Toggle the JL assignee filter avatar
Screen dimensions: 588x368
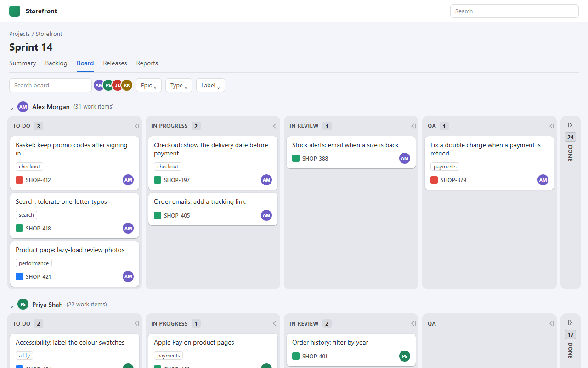[118, 85]
